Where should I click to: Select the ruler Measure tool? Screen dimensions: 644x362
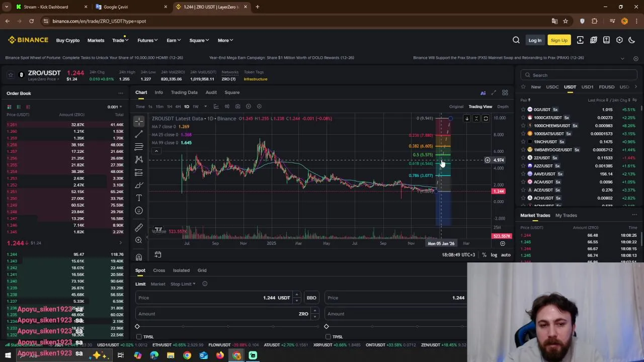click(x=139, y=227)
